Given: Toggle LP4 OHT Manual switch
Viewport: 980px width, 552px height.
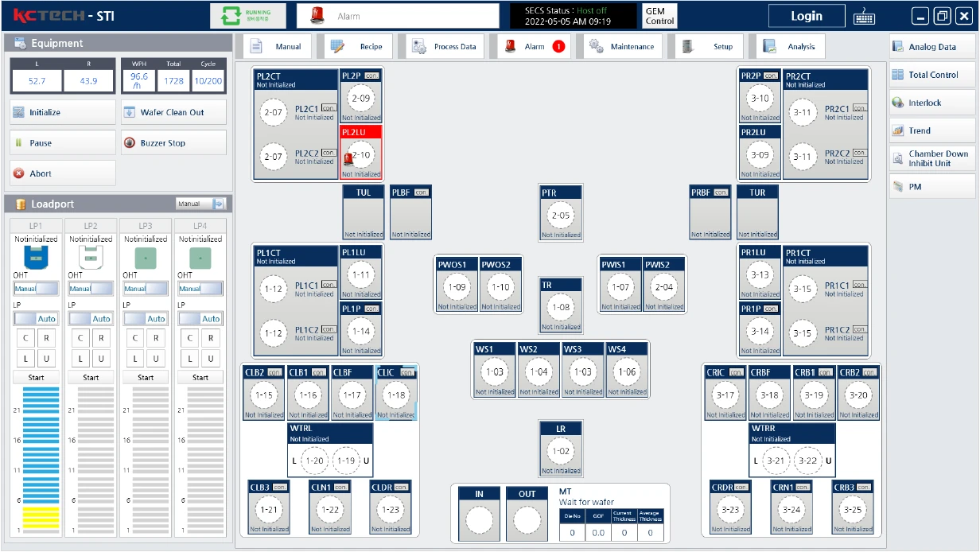Looking at the screenshot, I should (x=200, y=289).
